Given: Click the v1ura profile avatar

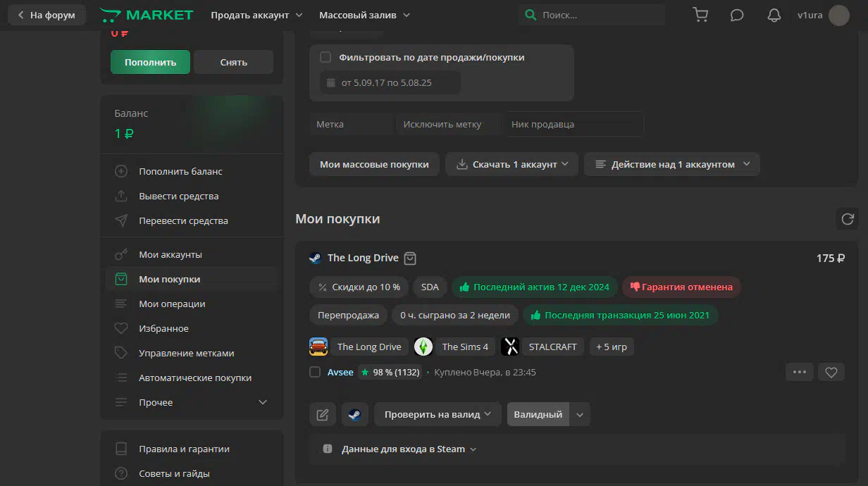Looking at the screenshot, I should coord(839,15).
